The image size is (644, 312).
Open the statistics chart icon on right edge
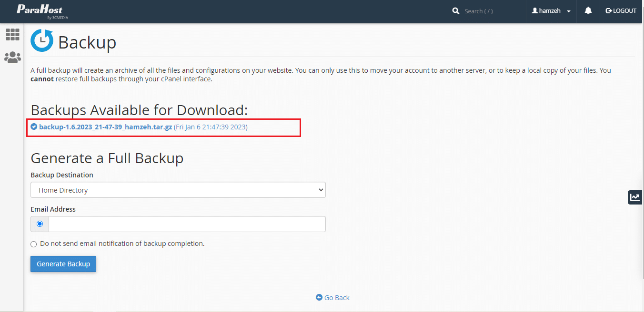coord(634,197)
